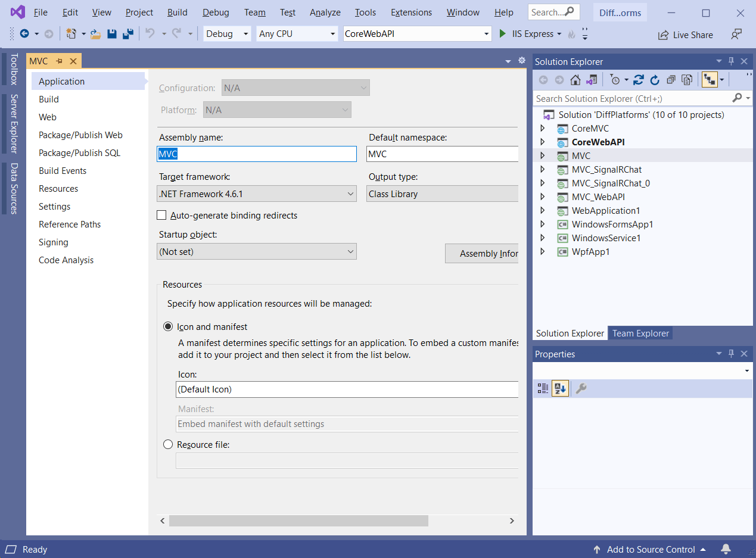Select CoreWebAPI project in Solution Explorer
Image resolution: width=756 pixels, height=558 pixels.
(598, 142)
